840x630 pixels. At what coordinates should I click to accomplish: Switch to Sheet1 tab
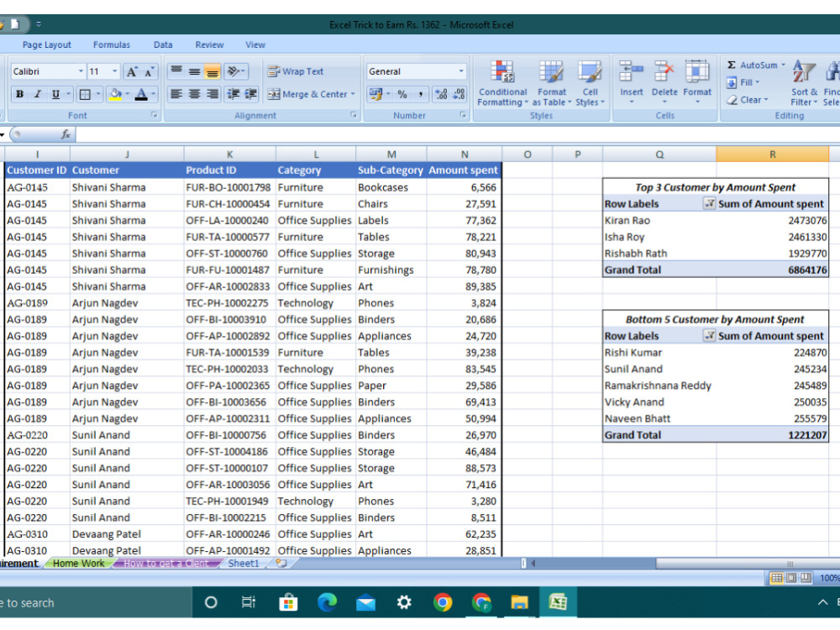click(x=244, y=563)
